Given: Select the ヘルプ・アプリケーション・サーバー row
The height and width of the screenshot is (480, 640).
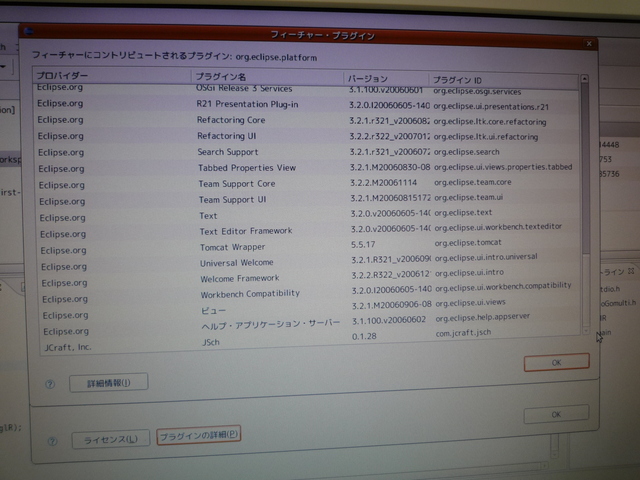Looking at the screenshot, I should click(311, 324).
